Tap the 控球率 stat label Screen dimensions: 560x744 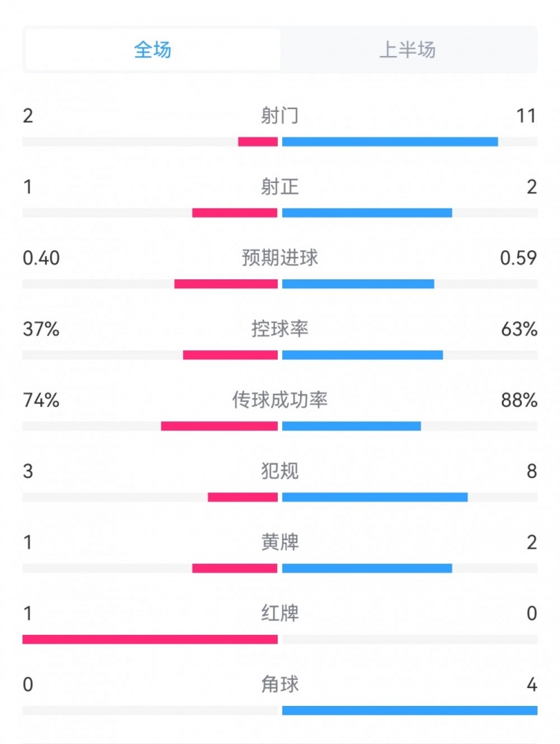point(280,329)
